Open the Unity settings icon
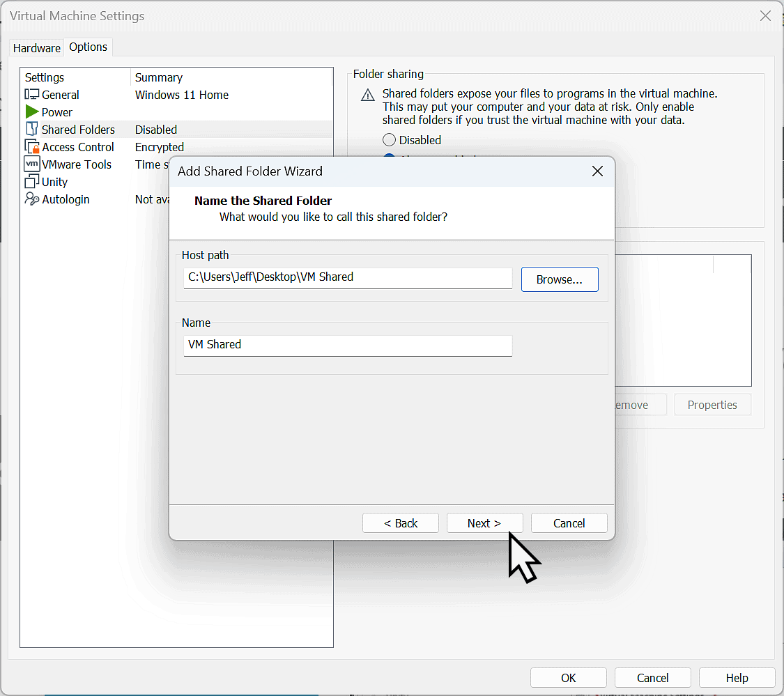The image size is (784, 696). pos(31,182)
